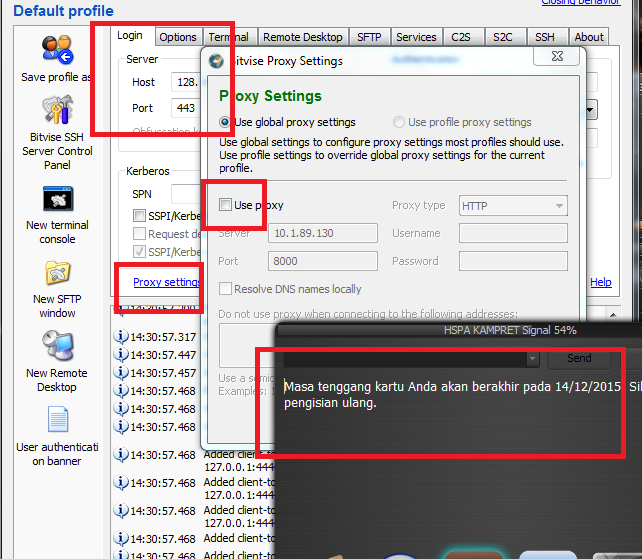Toggle Request delegation checkbox

(139, 233)
